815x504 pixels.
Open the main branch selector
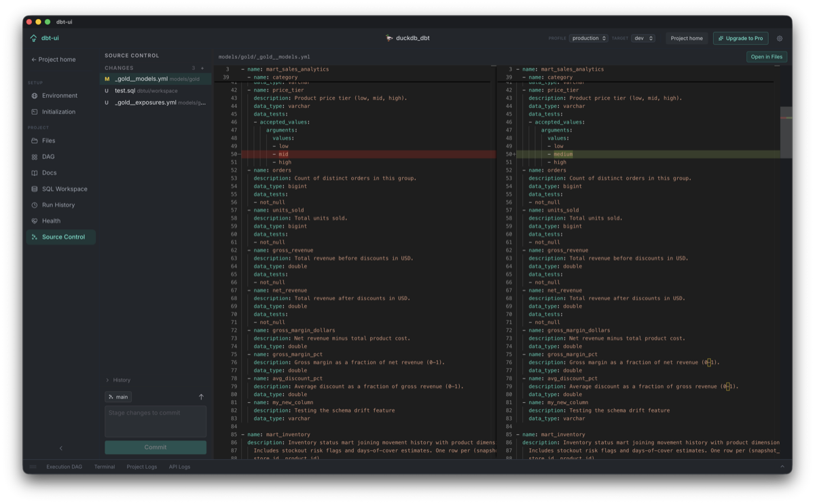point(118,397)
